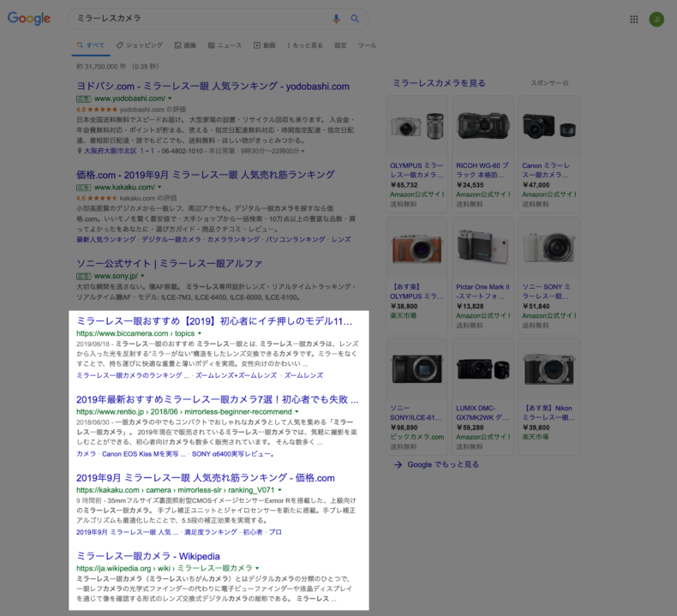
Task: Select the すべて tab
Action: click(x=91, y=45)
